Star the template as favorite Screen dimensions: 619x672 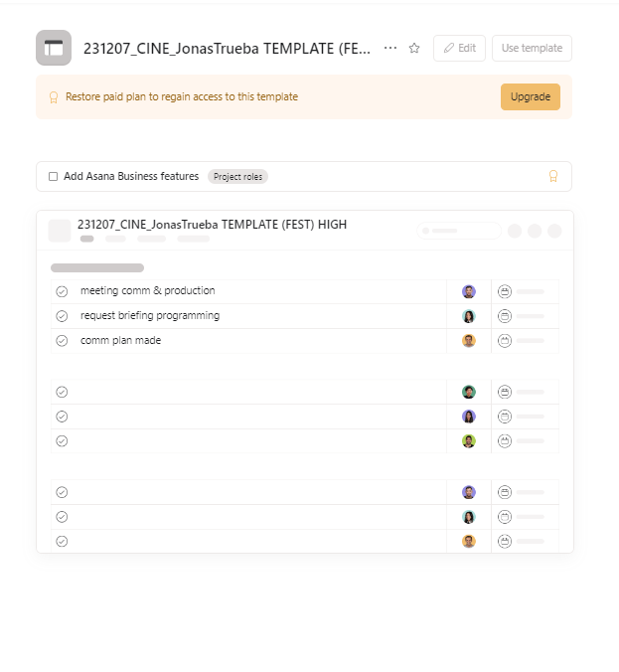tap(414, 48)
